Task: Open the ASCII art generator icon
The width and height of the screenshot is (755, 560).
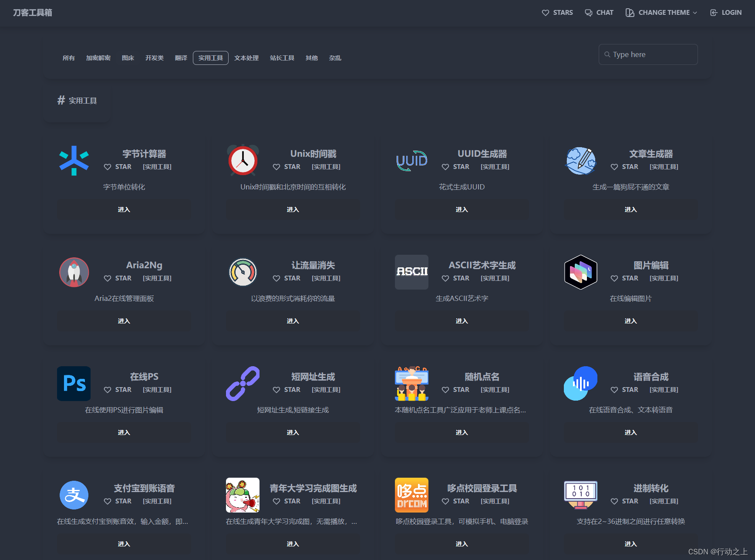Action: pos(411,272)
